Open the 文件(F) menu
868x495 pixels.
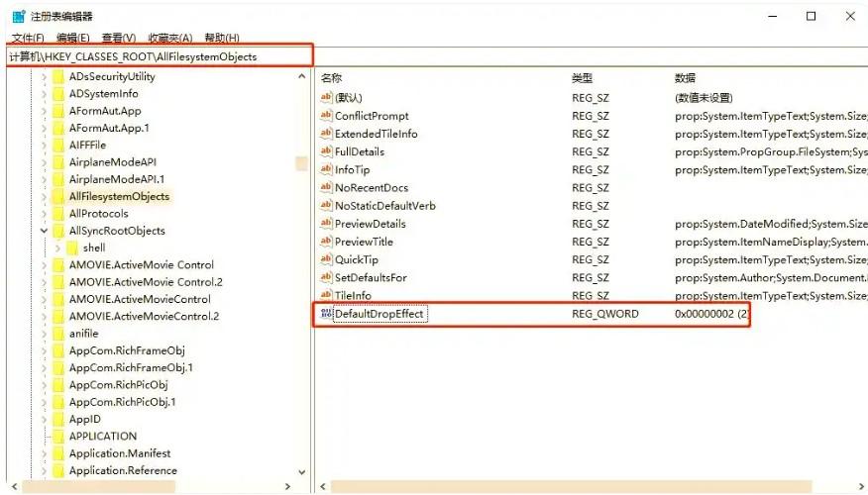pos(28,38)
